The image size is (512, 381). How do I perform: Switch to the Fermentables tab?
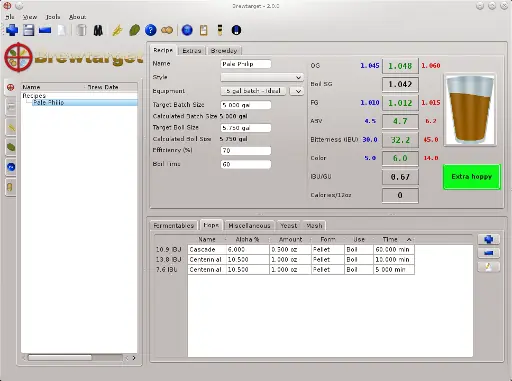point(173,226)
